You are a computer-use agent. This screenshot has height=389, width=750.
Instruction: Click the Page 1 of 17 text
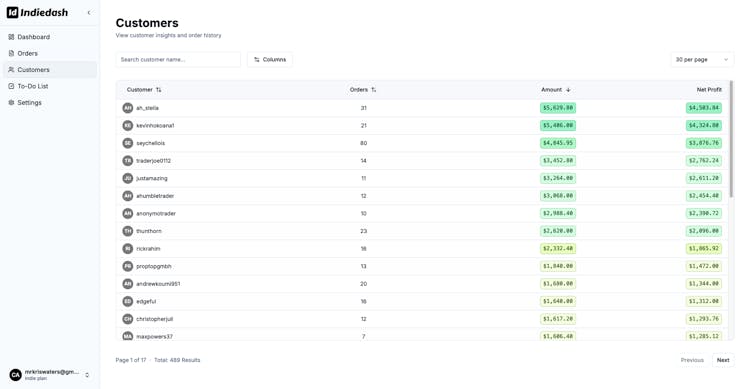pyautogui.click(x=131, y=360)
